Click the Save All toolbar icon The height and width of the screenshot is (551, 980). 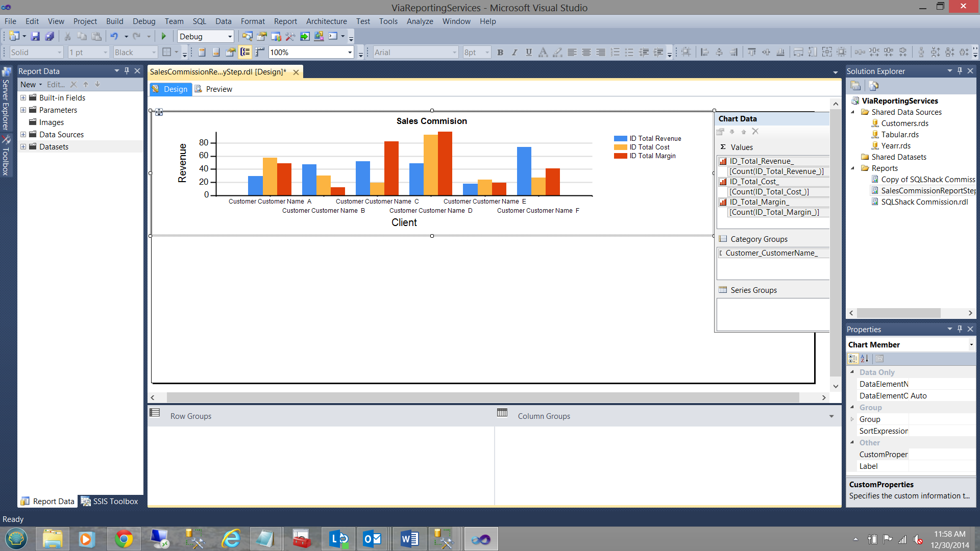pyautogui.click(x=50, y=36)
